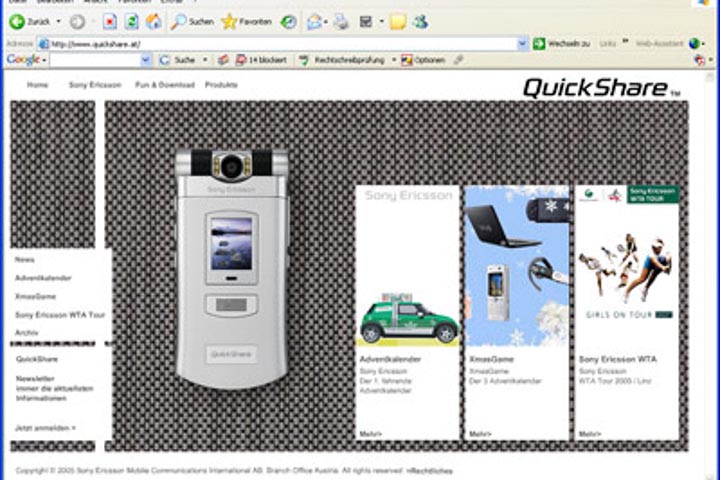The width and height of the screenshot is (720, 480).
Task: Click Mehr under the Sony Ericsson WTA card
Action: point(590,434)
